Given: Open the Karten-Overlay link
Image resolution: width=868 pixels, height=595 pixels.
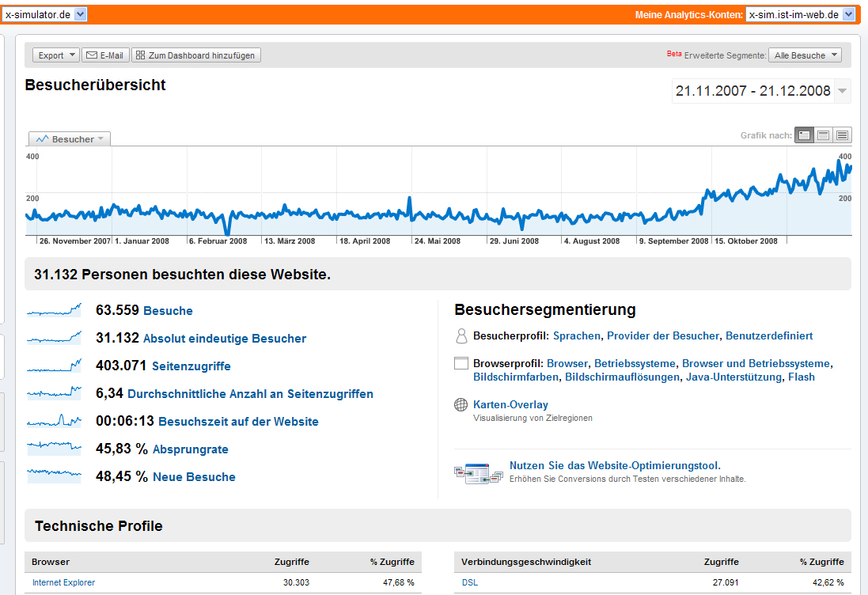Looking at the screenshot, I should pyautogui.click(x=510, y=404).
